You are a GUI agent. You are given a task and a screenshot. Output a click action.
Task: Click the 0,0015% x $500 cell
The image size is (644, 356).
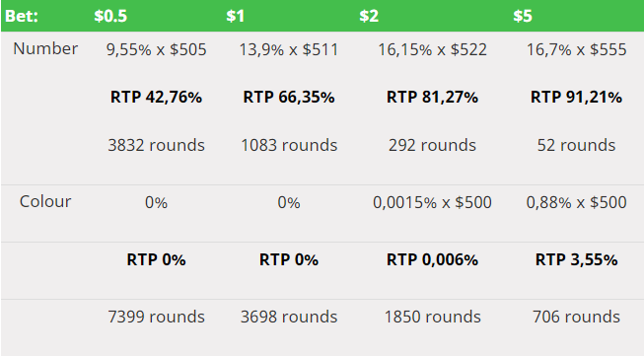(x=432, y=202)
